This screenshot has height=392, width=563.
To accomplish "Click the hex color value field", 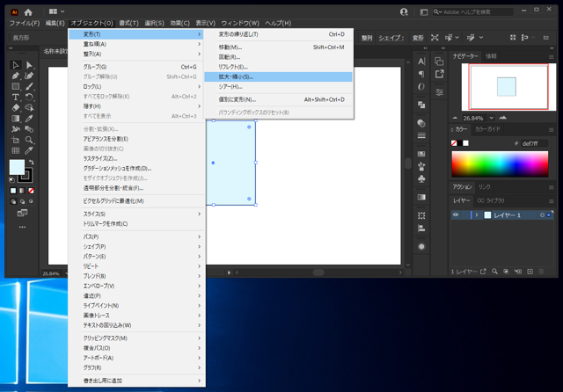I will [x=534, y=143].
